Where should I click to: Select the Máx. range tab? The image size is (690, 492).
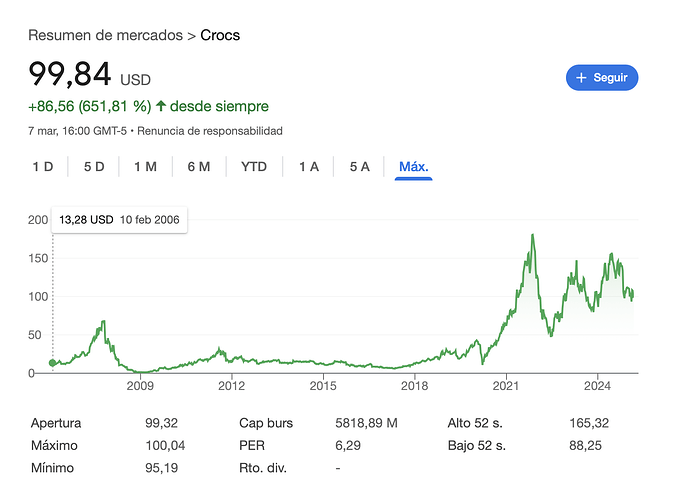pos(414,167)
